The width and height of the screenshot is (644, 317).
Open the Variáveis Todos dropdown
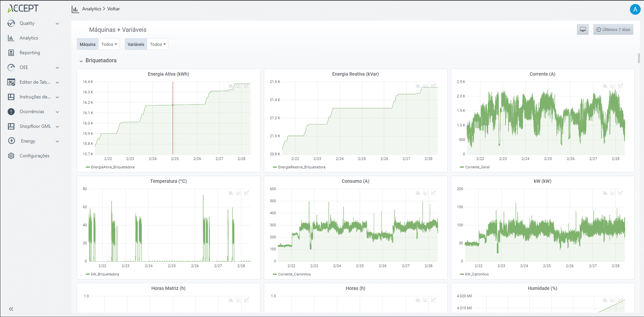(x=158, y=44)
